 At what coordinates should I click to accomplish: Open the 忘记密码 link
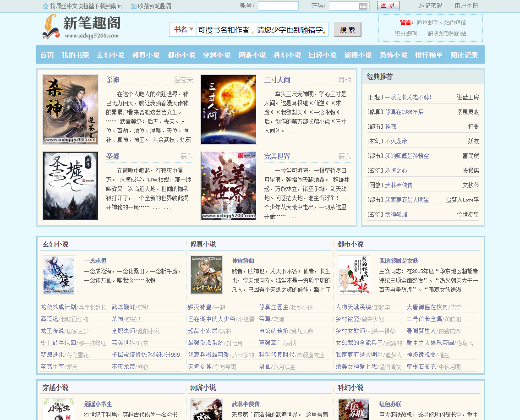431,6
